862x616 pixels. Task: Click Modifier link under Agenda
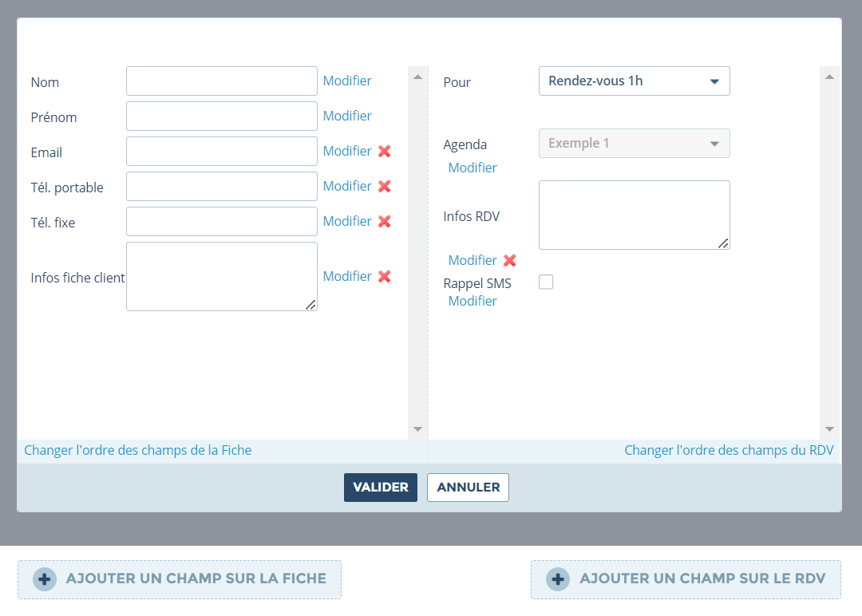point(473,168)
